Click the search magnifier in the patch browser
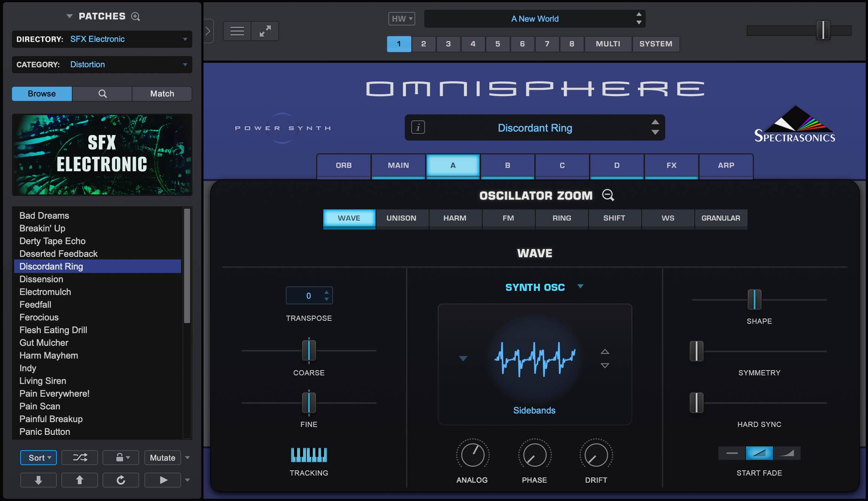The width and height of the screenshot is (868, 501). [102, 93]
